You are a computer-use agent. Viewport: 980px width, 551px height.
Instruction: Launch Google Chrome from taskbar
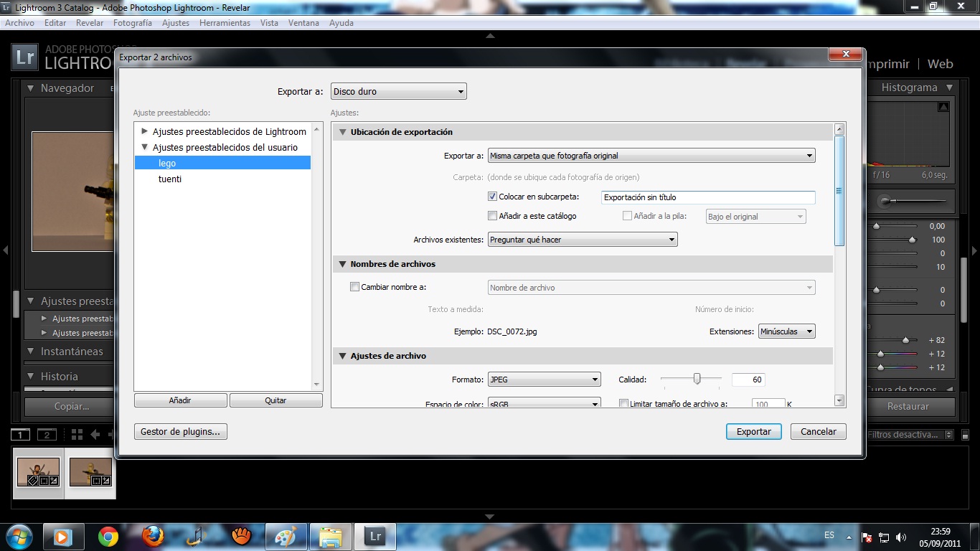[108, 536]
